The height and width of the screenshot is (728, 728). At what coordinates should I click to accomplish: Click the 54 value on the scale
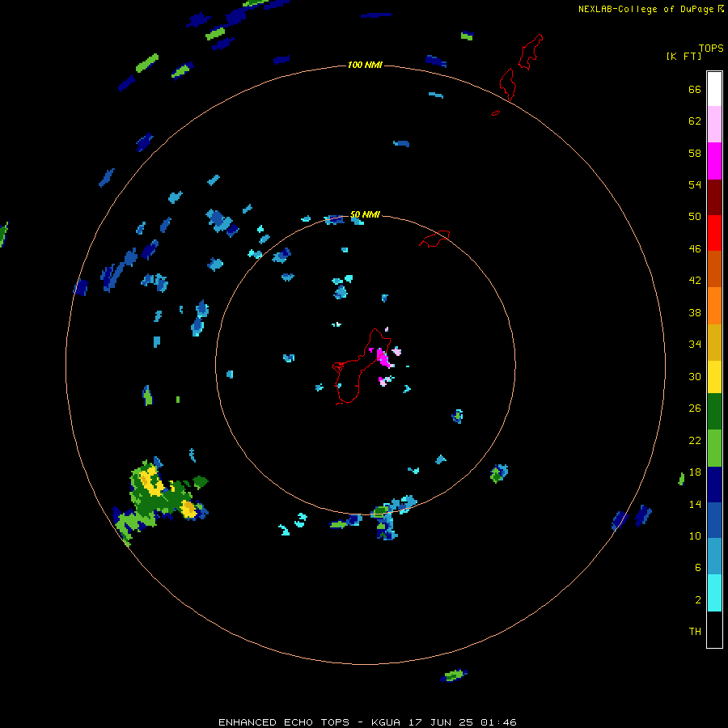click(x=695, y=184)
